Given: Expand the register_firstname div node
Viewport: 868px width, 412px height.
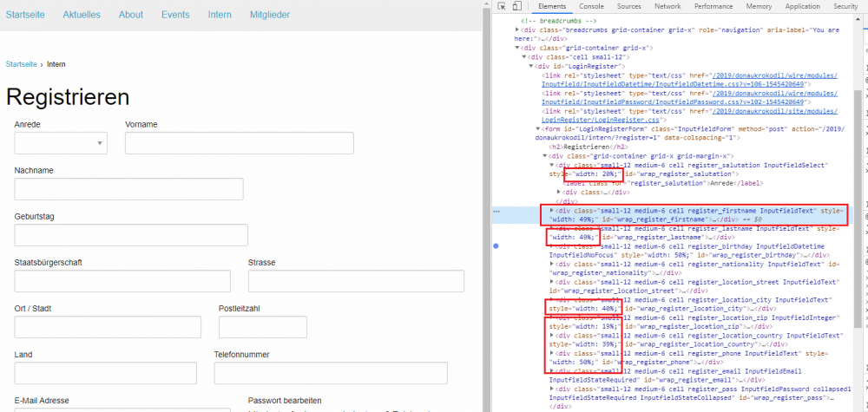Looking at the screenshot, I should pyautogui.click(x=552, y=211).
